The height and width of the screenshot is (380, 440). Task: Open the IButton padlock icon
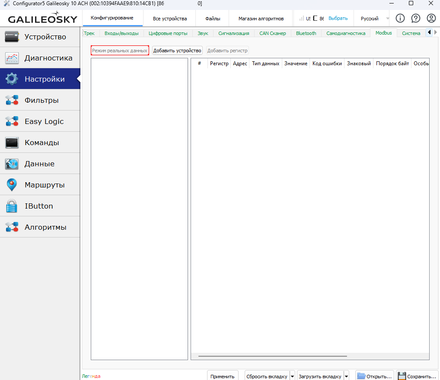click(x=12, y=206)
